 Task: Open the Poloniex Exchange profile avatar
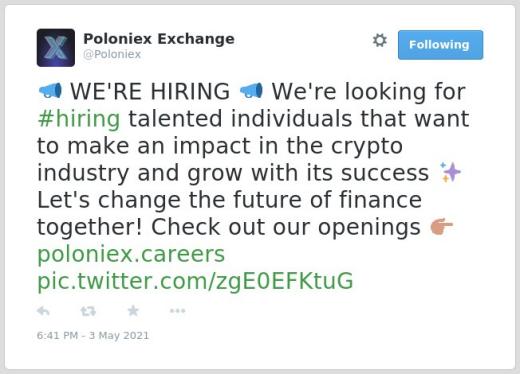click(x=56, y=48)
